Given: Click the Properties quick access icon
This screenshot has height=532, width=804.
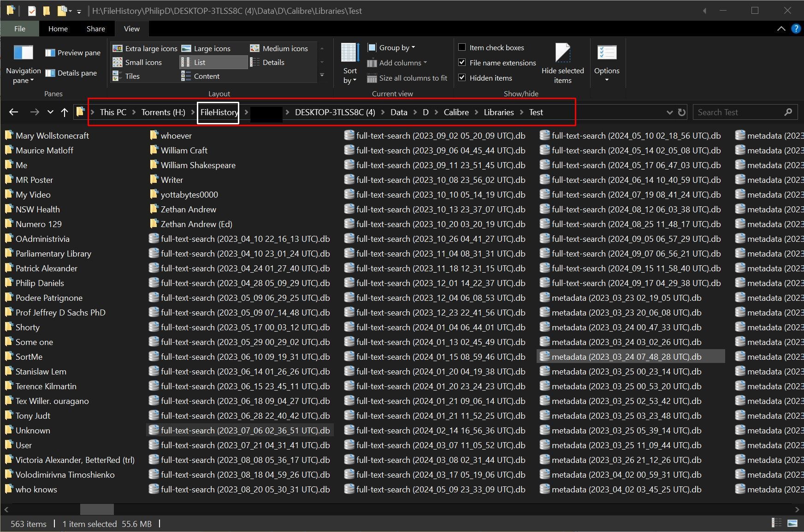Looking at the screenshot, I should click(32, 11).
